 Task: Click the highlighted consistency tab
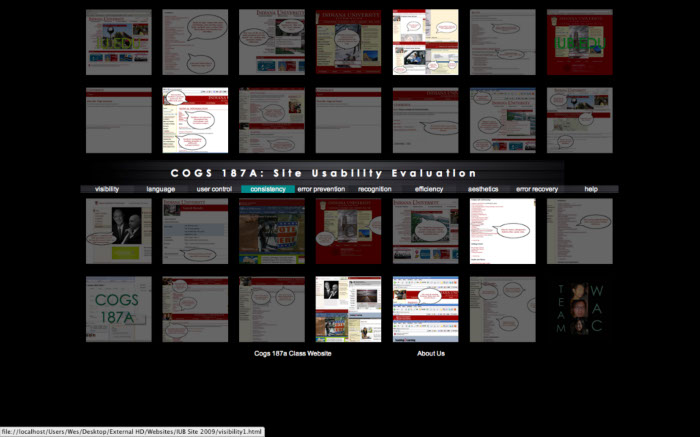(x=268, y=189)
